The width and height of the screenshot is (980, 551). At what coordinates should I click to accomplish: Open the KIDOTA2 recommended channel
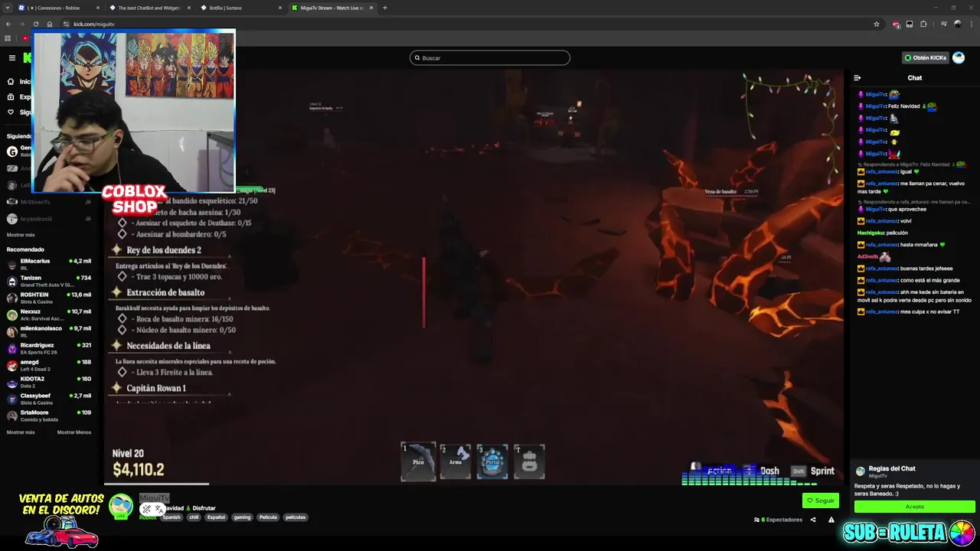pos(49,382)
